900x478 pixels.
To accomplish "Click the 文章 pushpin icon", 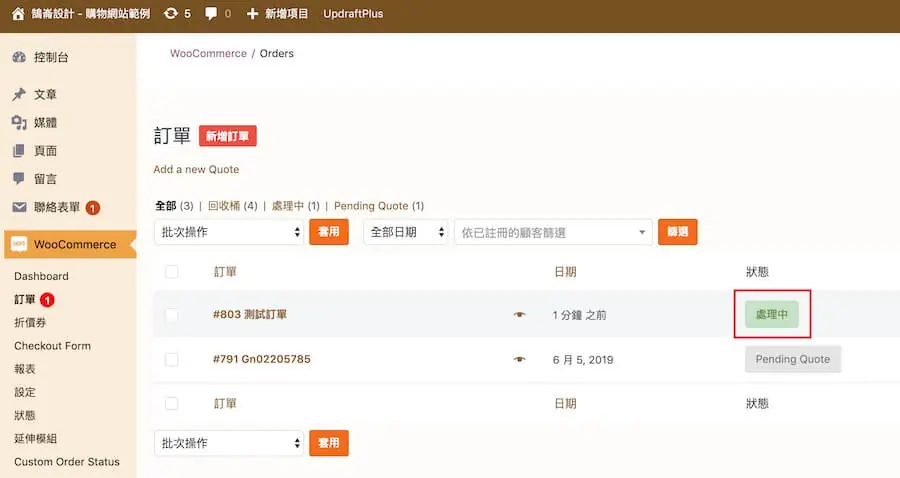I will point(19,94).
